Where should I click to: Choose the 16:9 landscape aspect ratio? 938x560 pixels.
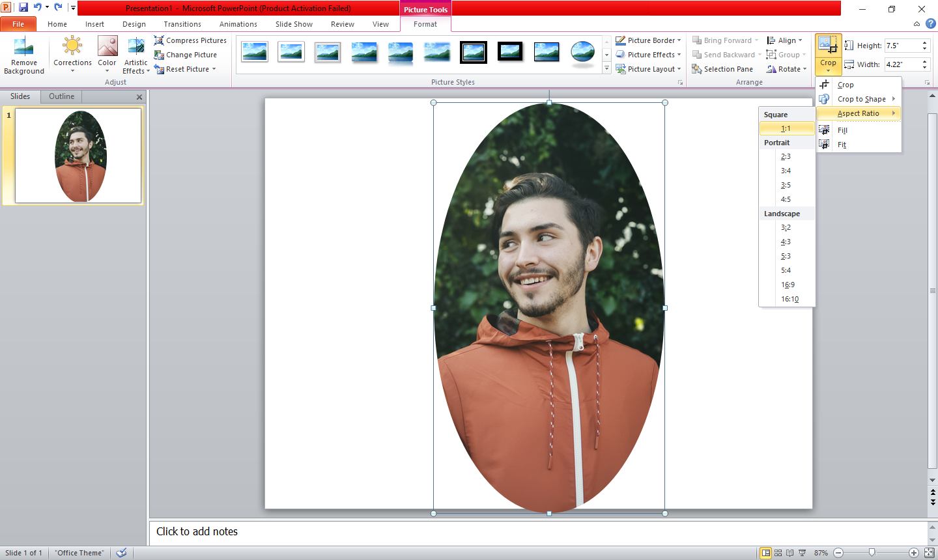(x=788, y=285)
